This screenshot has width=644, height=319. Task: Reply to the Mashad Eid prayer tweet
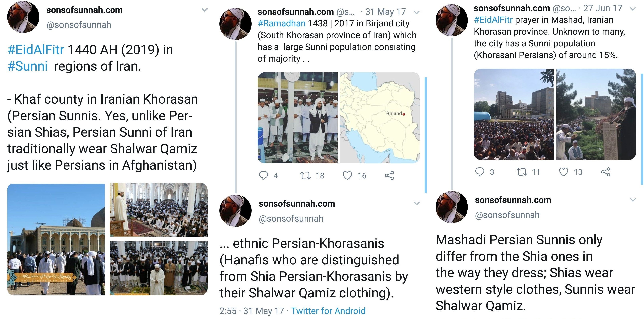coord(479,172)
